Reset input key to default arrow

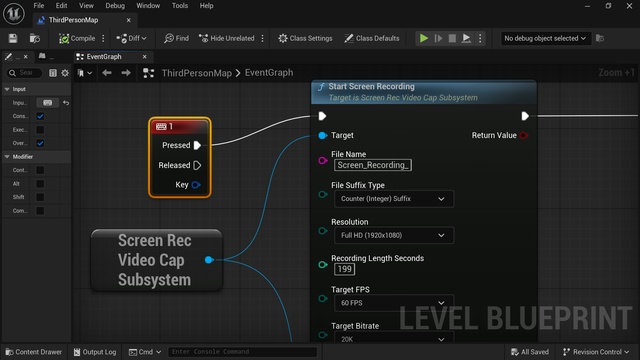66,103
